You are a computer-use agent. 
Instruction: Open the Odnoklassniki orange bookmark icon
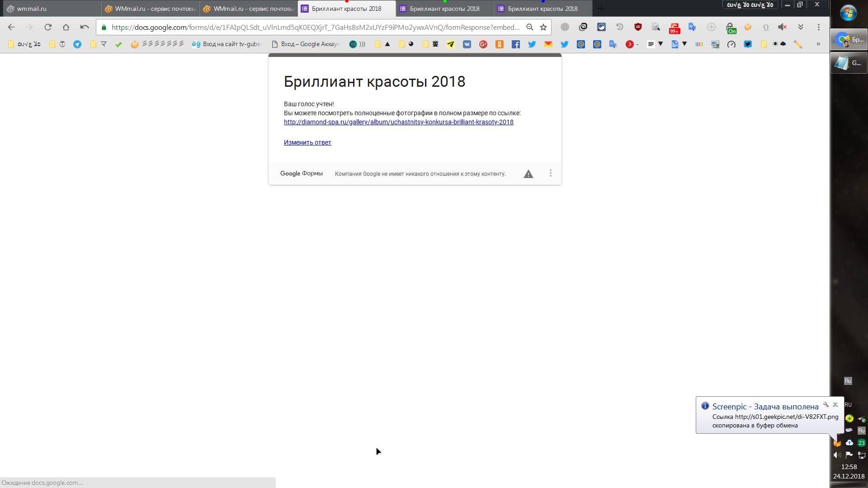[500, 44]
